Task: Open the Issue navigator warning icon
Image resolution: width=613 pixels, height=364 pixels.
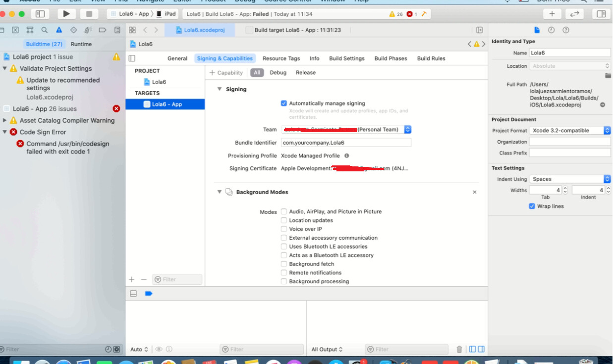Action: click(59, 30)
